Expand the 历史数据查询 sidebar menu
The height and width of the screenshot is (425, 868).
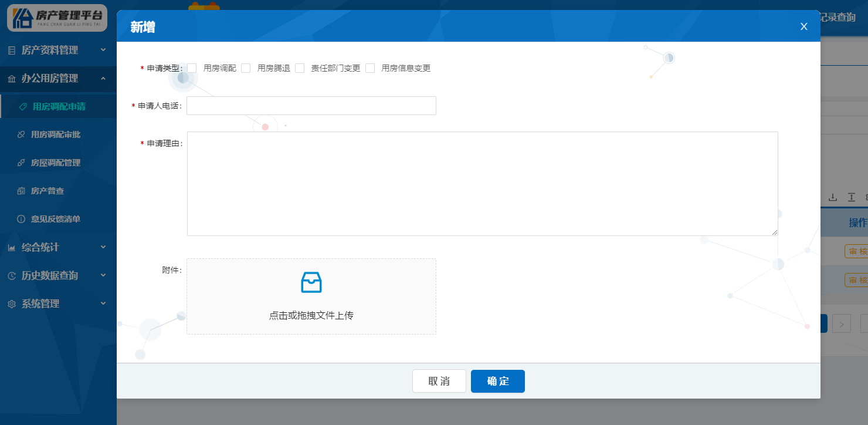point(58,276)
